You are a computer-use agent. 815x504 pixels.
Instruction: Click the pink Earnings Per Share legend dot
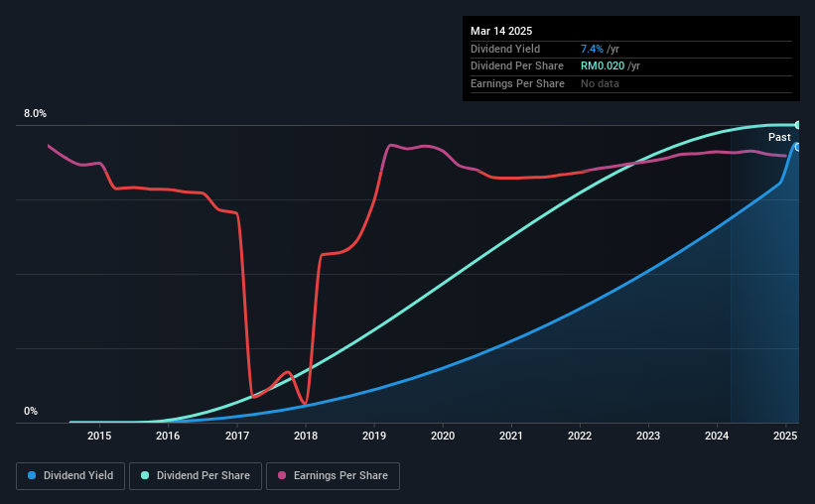click(x=282, y=475)
